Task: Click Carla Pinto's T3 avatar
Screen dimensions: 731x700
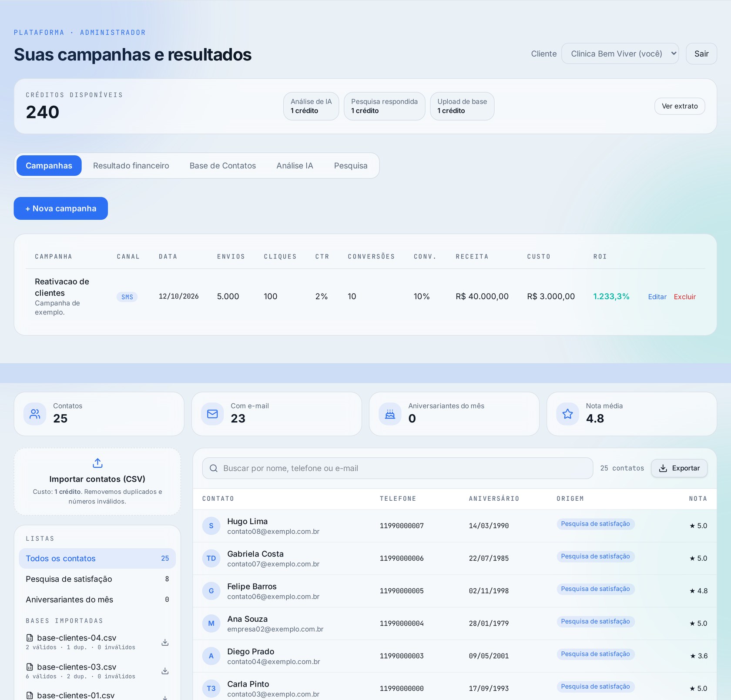Action: [x=211, y=688]
